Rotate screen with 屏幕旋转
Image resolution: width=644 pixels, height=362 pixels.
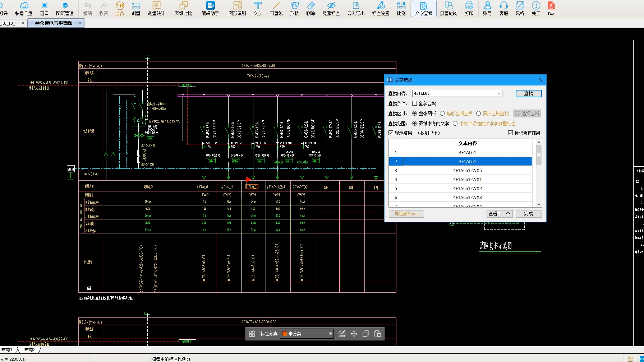pyautogui.click(x=448, y=9)
